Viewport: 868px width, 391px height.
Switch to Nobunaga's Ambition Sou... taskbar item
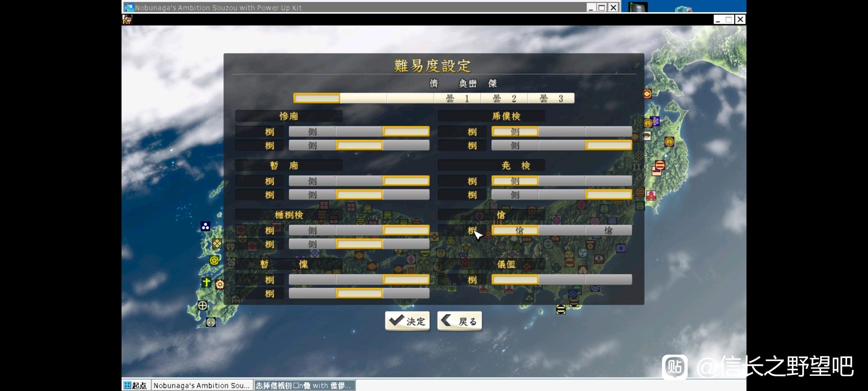tap(202, 385)
